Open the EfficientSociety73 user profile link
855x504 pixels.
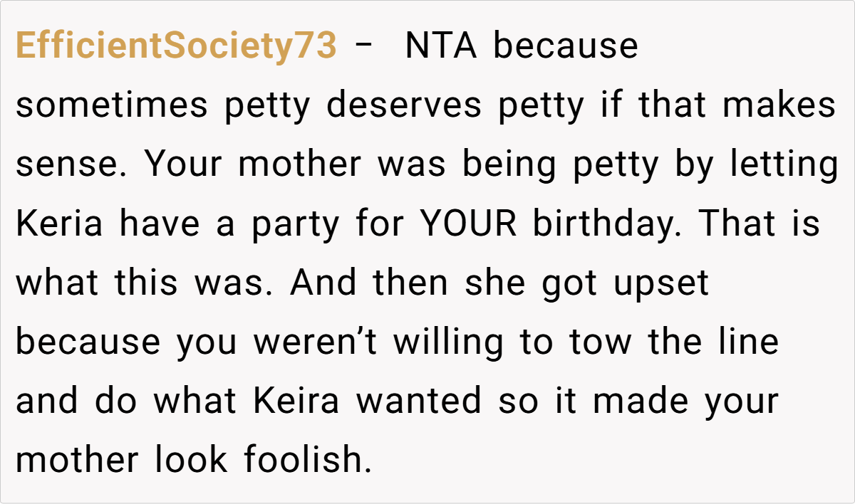175,47
